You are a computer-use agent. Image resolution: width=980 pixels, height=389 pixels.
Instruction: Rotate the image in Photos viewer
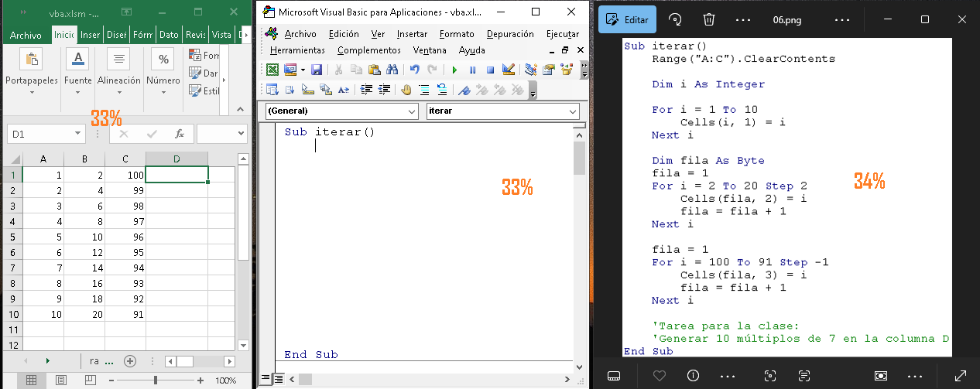click(675, 20)
